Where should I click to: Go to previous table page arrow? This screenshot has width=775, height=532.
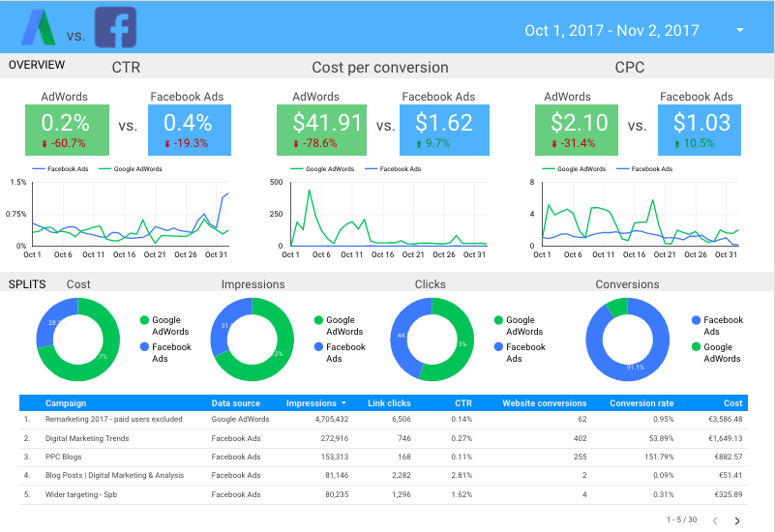(x=715, y=520)
